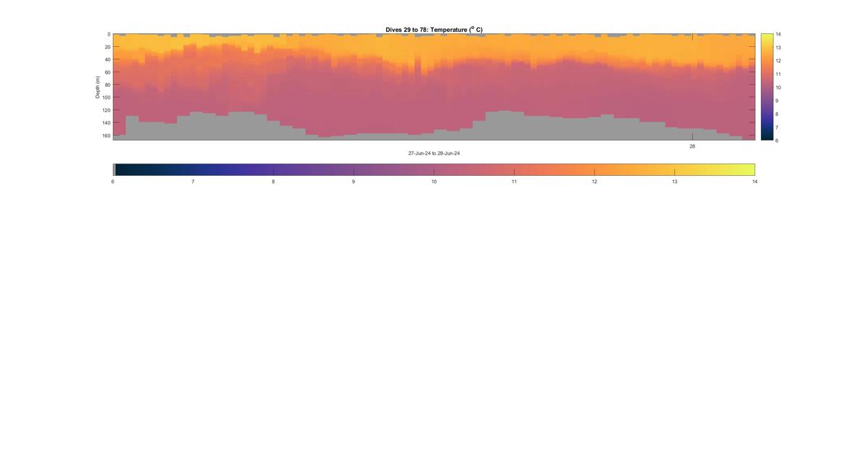Pick the orange color at 12 on the horizontal colorbar
The width and height of the screenshot is (868, 450).
click(x=595, y=169)
